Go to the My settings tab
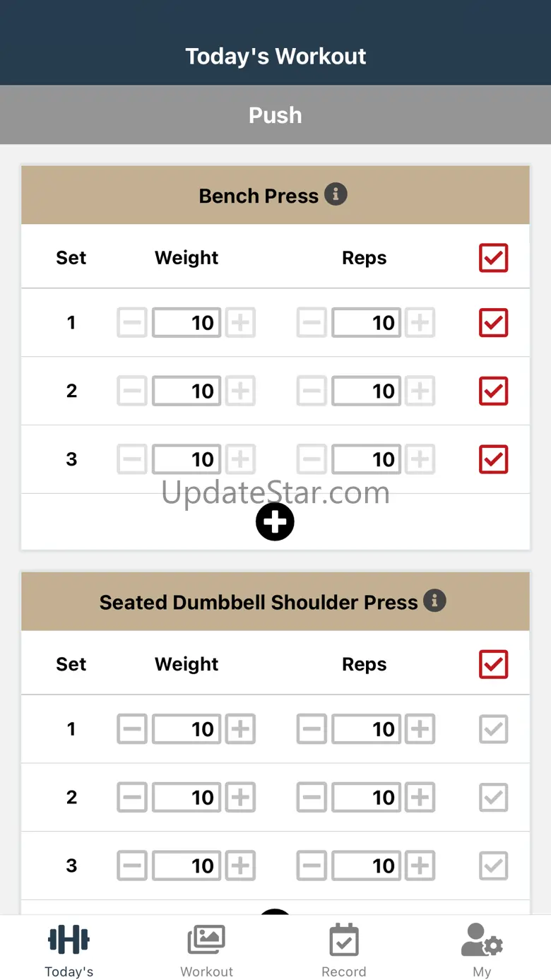Screen dimensions: 551x980 point(482,950)
